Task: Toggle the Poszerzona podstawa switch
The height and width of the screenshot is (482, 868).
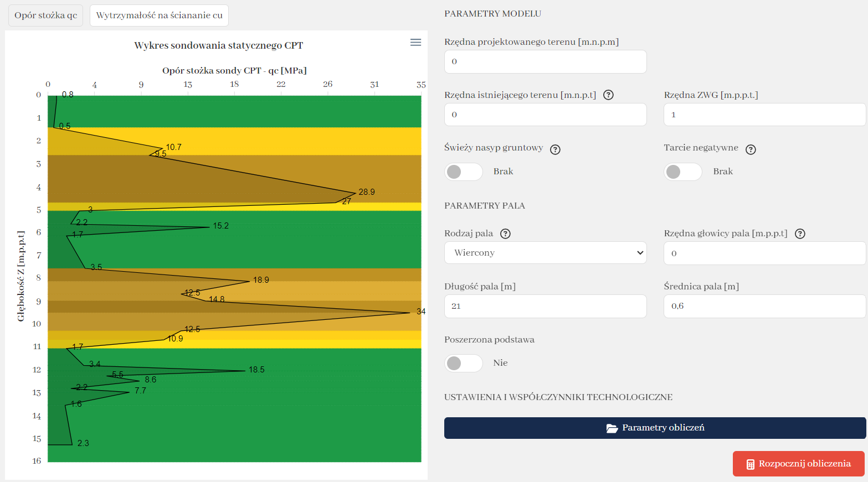Action: click(x=463, y=363)
